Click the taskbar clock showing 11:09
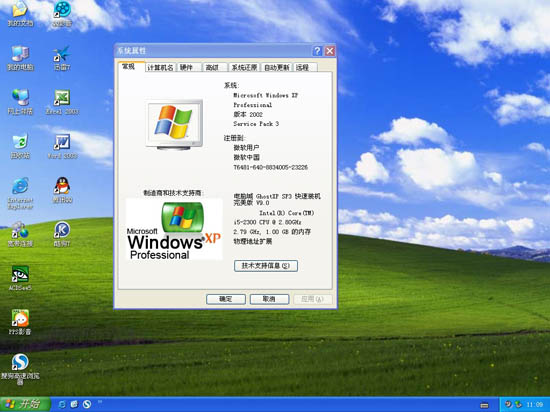Viewport: 550px width, 412px height. point(535,405)
